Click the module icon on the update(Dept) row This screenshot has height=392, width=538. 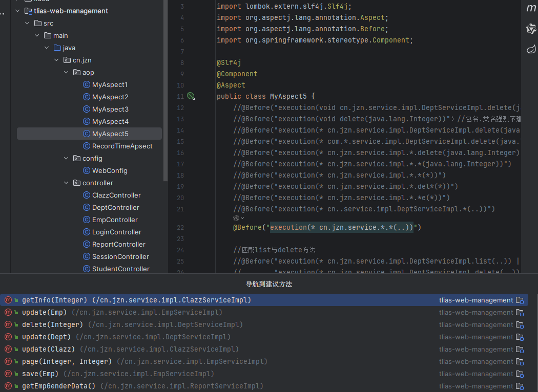pyautogui.click(x=520, y=337)
